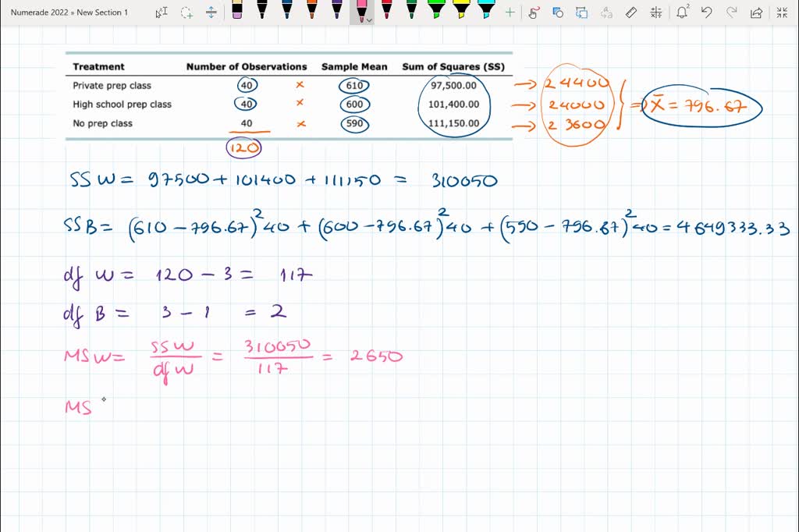This screenshot has height=532, width=799.
Task: Toggle Draw with Touch mode
Action: 534,12
